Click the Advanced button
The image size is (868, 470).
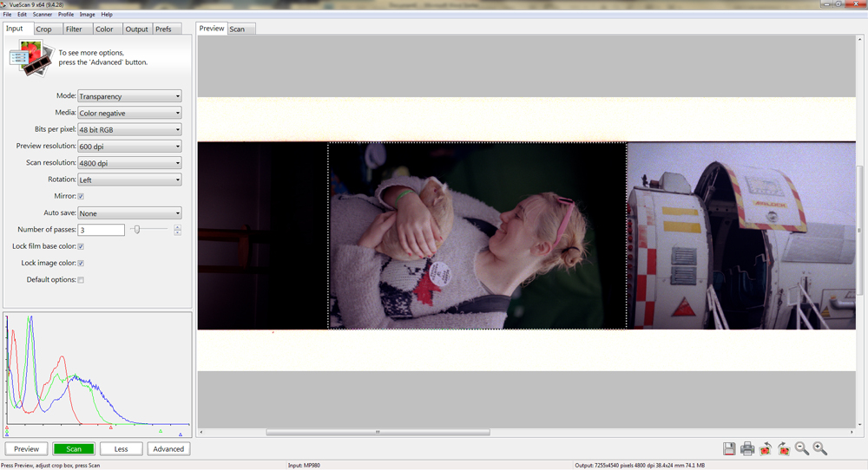tap(169, 449)
